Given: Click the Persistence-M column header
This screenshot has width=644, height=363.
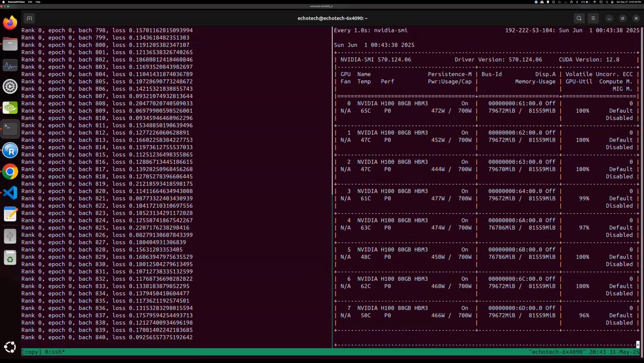Looking at the screenshot, I should 450,74.
